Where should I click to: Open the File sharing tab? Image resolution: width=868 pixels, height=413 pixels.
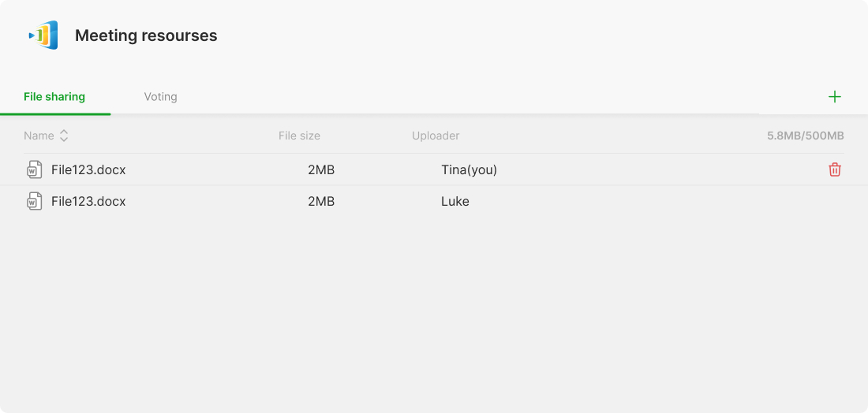click(x=54, y=97)
